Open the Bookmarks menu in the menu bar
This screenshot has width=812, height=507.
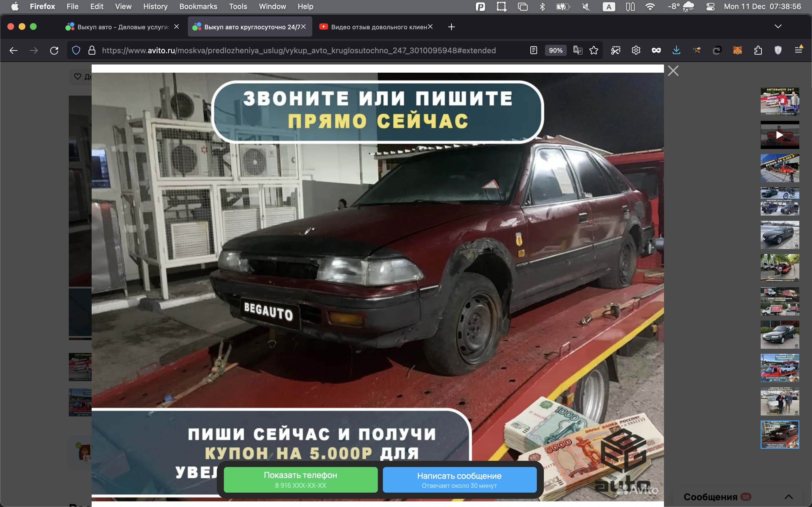click(198, 6)
